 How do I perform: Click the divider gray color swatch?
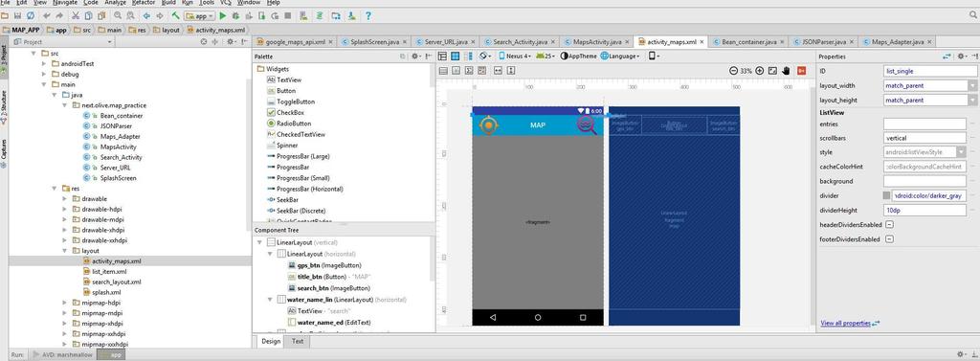point(887,196)
